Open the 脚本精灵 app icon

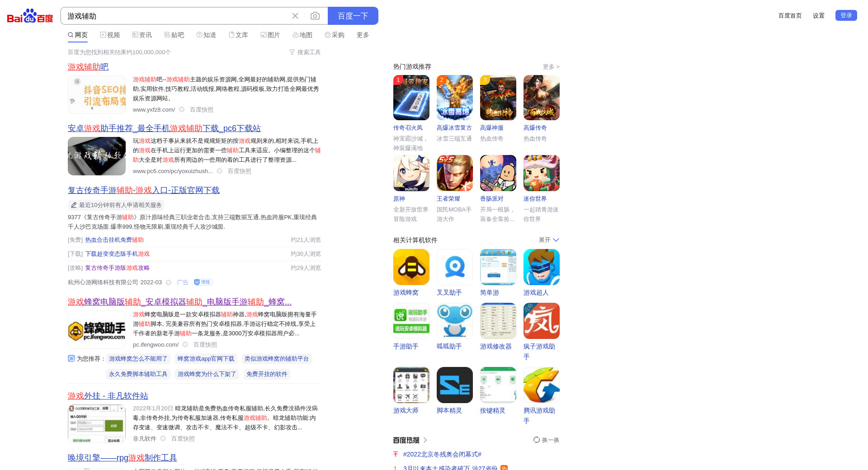454,385
